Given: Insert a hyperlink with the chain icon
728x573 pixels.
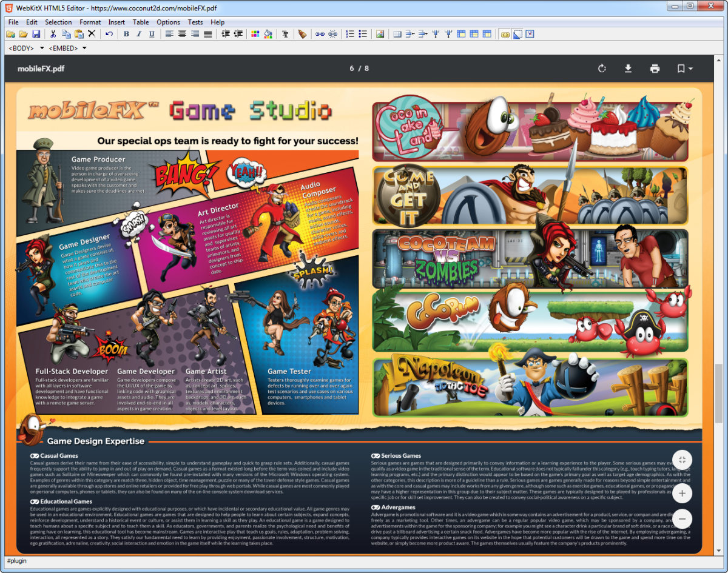Looking at the screenshot, I should [320, 34].
